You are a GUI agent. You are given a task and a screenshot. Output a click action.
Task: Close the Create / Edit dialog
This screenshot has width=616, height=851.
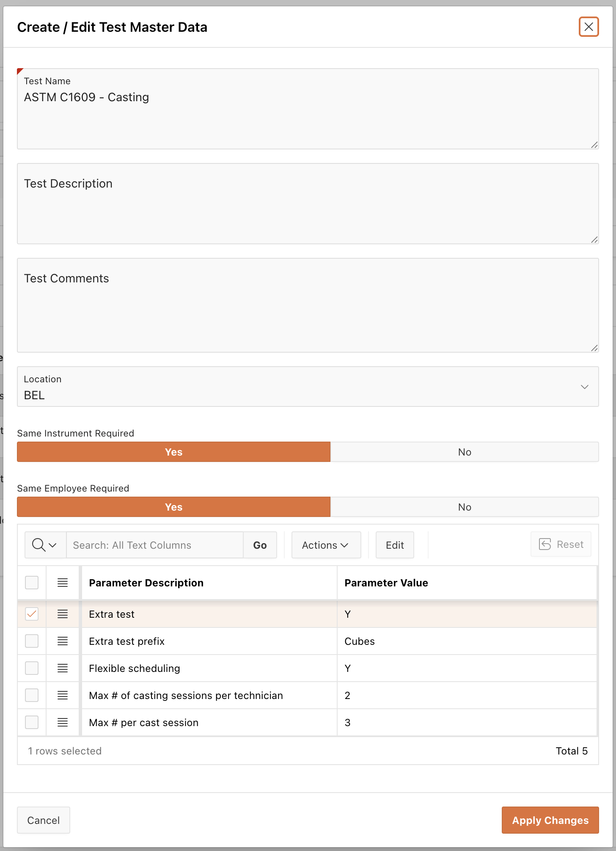(x=588, y=27)
